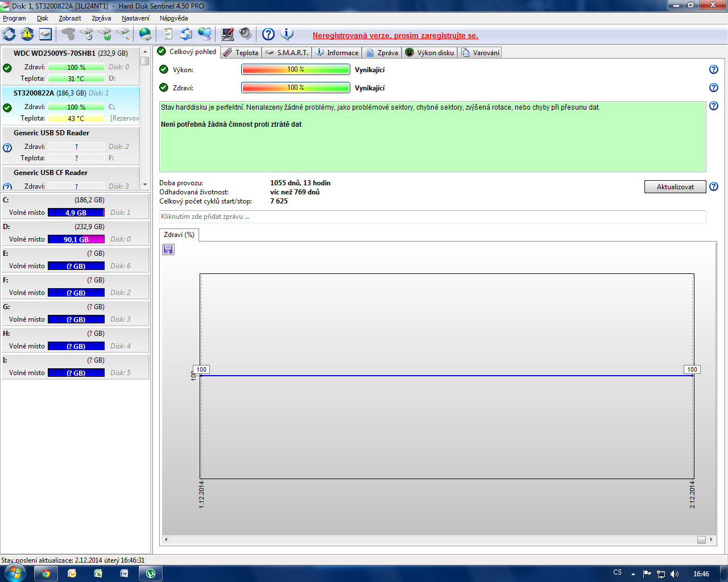
Task: Switch to the Teplota tab
Action: 241,52
